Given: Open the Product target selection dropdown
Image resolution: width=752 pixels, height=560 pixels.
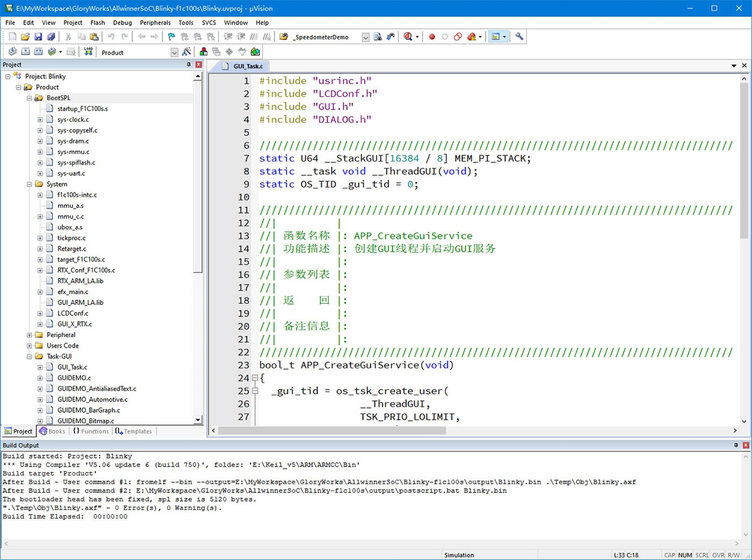Looking at the screenshot, I should coord(175,53).
